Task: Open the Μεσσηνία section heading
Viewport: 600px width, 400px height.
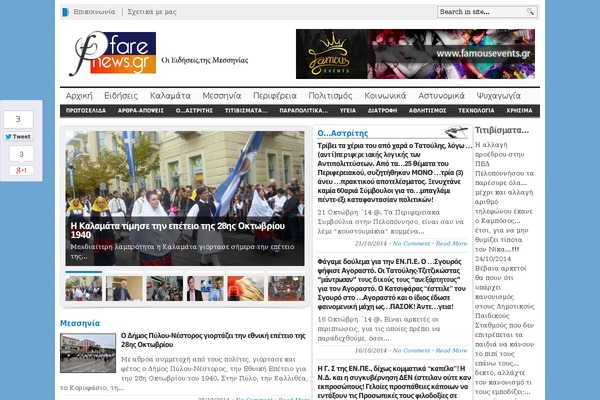Action: pyautogui.click(x=80, y=323)
